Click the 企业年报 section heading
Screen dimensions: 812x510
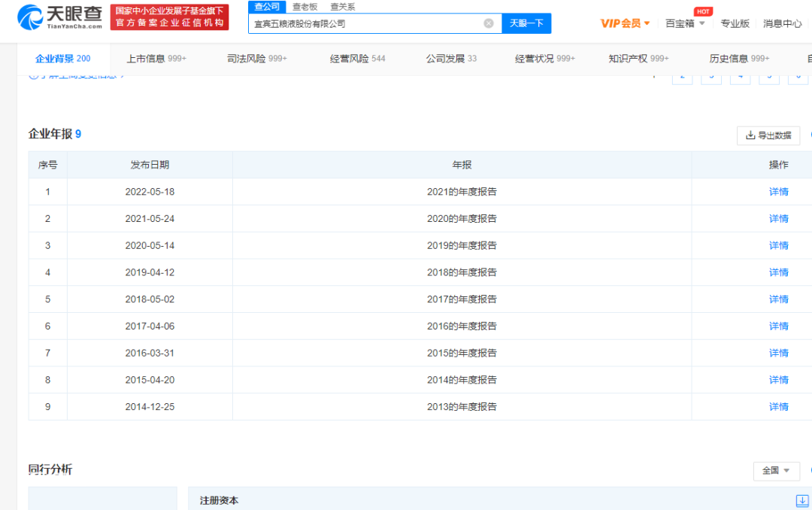click(54, 134)
